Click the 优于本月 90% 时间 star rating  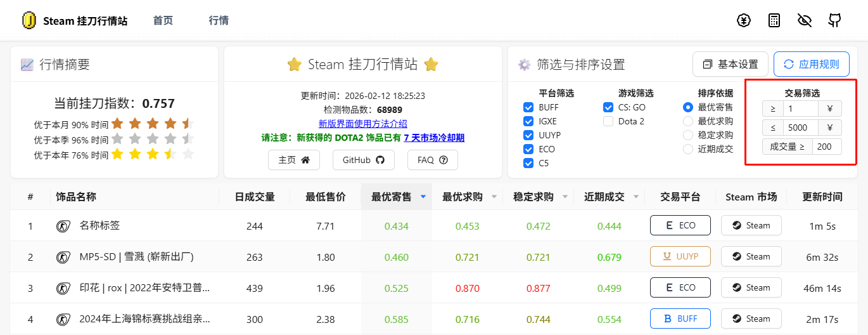pos(153,124)
